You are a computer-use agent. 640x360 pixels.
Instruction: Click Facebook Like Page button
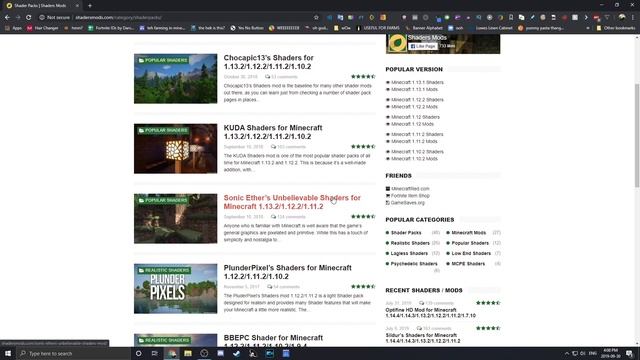[x=423, y=46]
